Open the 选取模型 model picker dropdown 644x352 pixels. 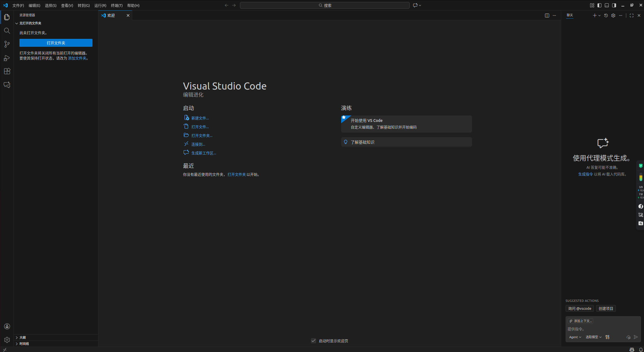pos(593,337)
